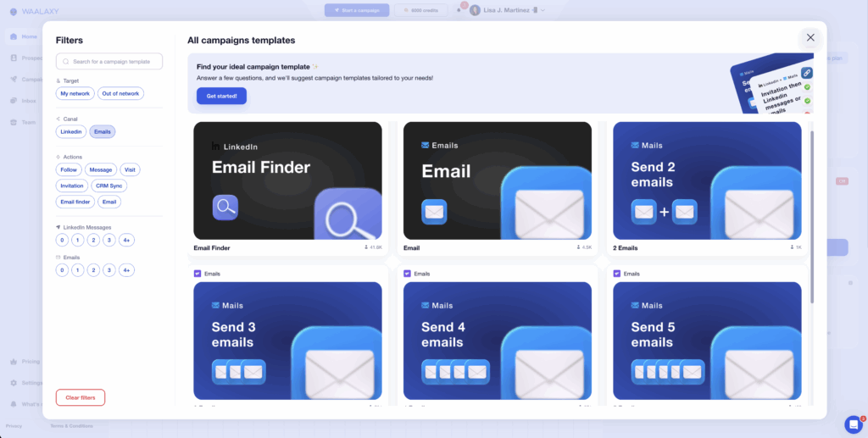
Task: Choose 0 under LinkedIn Messages
Action: [x=62, y=241]
